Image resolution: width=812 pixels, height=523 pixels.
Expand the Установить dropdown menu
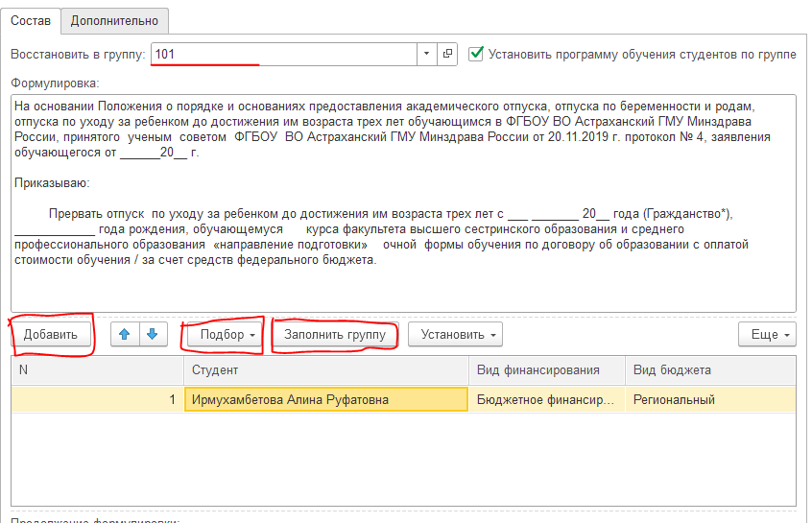tap(455, 335)
